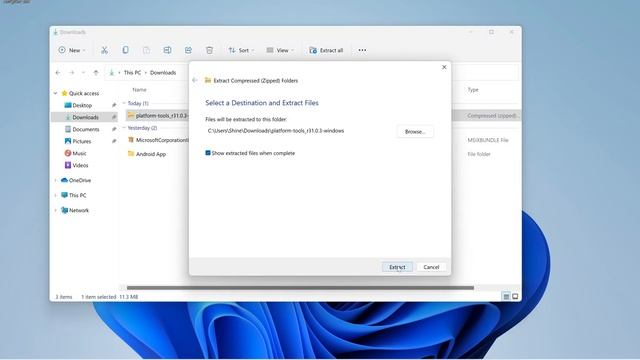This screenshot has width=640, height=360.
Task: Open the See more ellipsis menu
Action: point(362,50)
